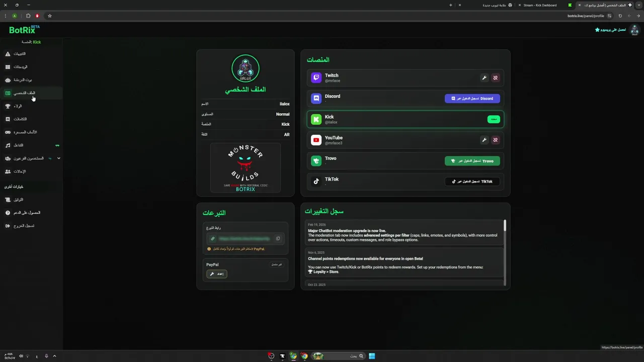Select the BotRix profile browser tab
The width and height of the screenshot is (644, 362).
tap(605, 5)
